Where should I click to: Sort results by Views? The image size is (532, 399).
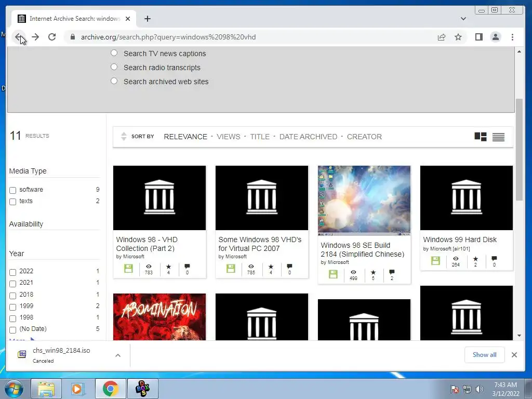point(229,137)
